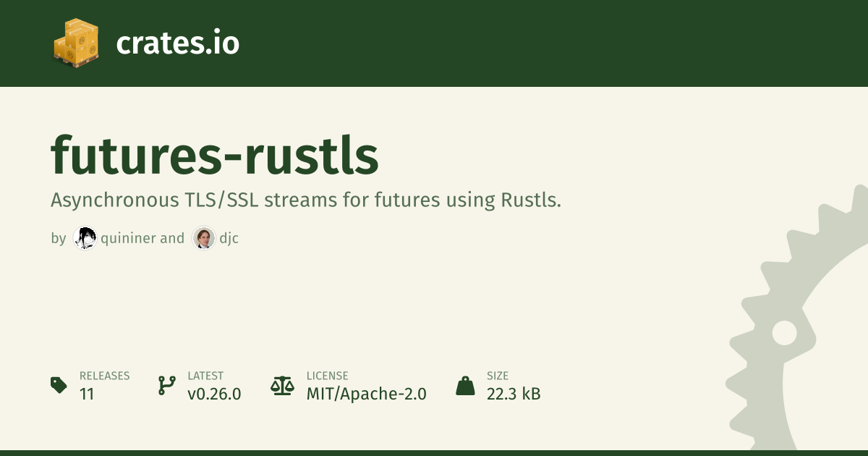This screenshot has height=456, width=868.
Task: Select the release count 11
Action: click(87, 394)
